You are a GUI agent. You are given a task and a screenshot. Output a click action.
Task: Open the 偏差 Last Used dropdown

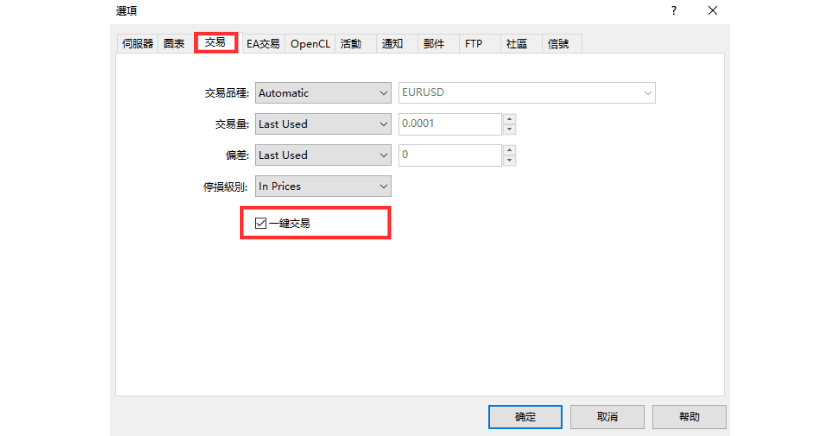tap(323, 155)
